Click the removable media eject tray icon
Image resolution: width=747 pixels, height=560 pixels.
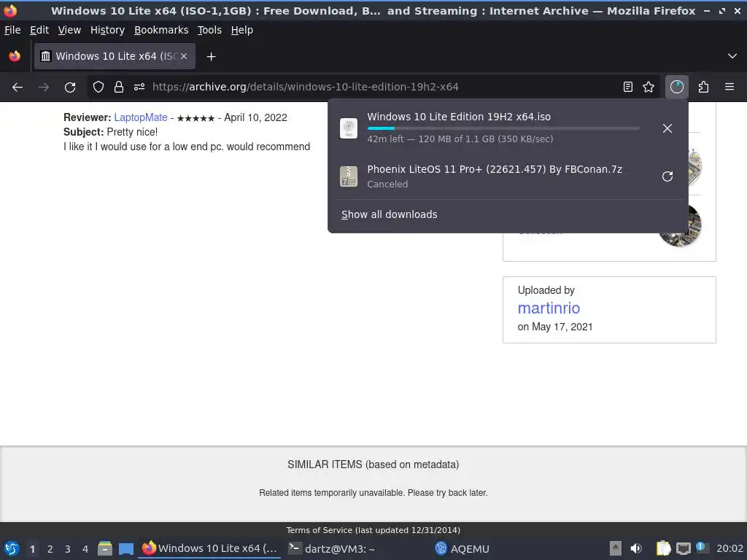[x=616, y=548]
